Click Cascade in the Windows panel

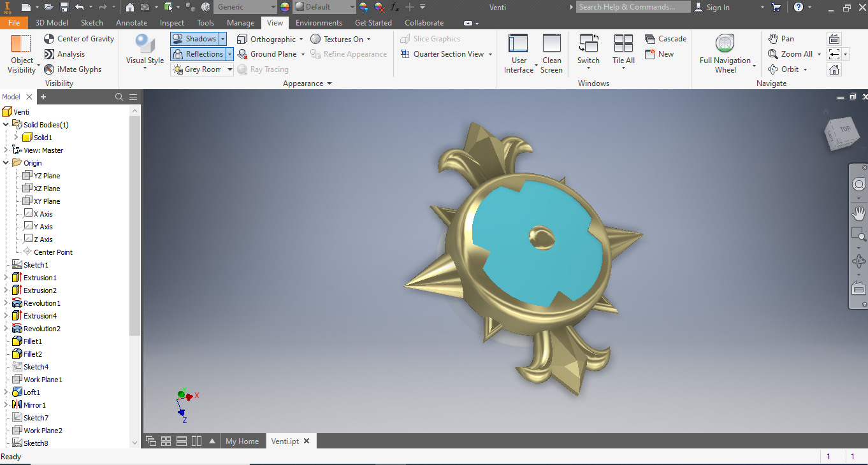665,38
